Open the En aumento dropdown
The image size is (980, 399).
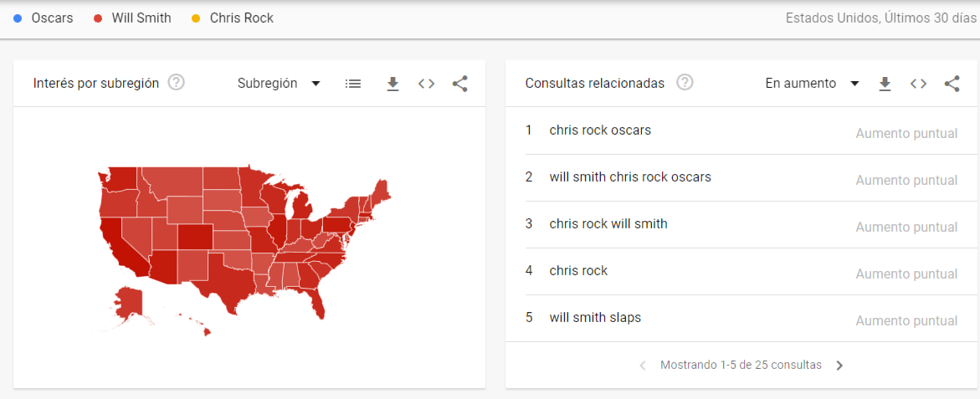[x=812, y=84]
